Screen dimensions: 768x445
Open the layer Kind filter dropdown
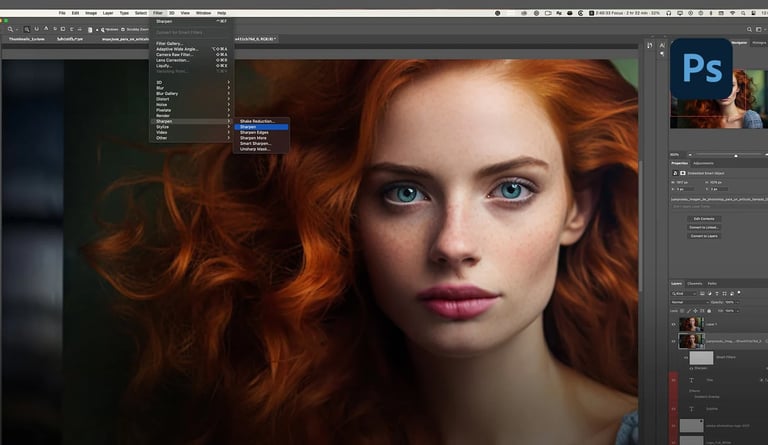[684, 293]
